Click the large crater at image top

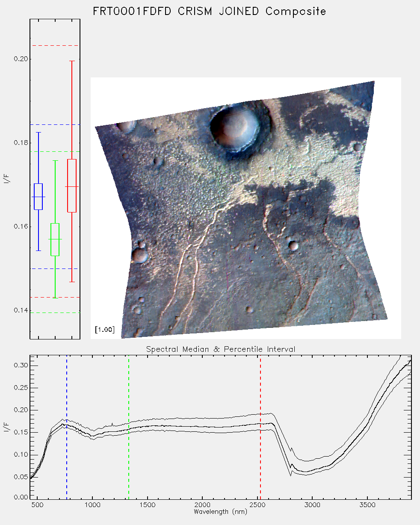point(240,127)
